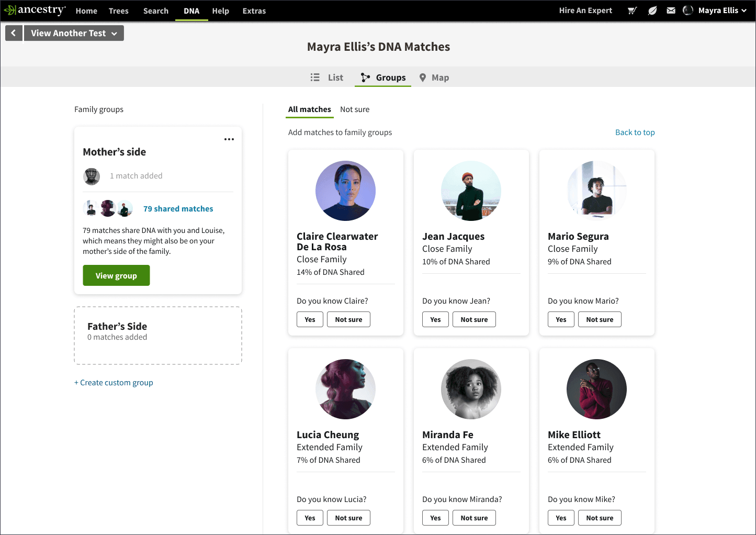Open the 79 shared matches link

click(178, 209)
